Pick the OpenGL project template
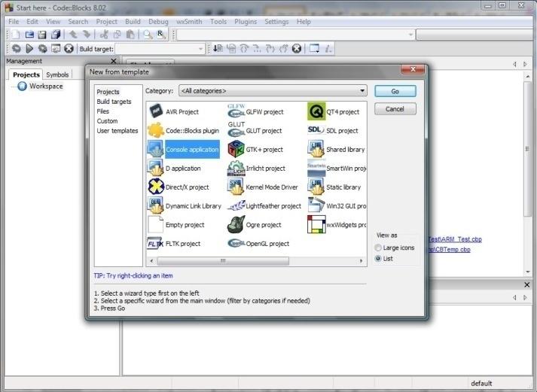Screen dimensions: 537x392 [x=259, y=244]
